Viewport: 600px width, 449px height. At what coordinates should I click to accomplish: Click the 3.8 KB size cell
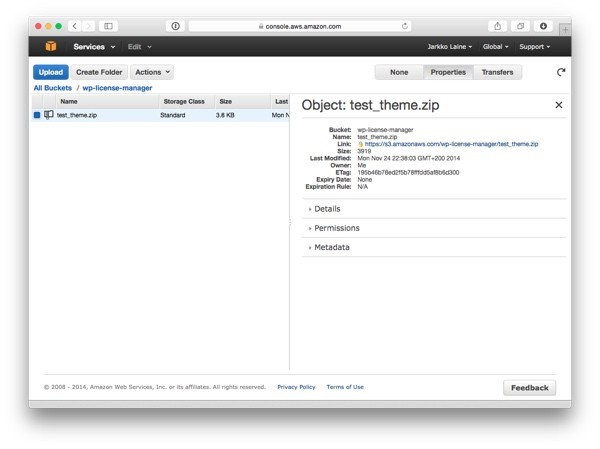coord(225,115)
